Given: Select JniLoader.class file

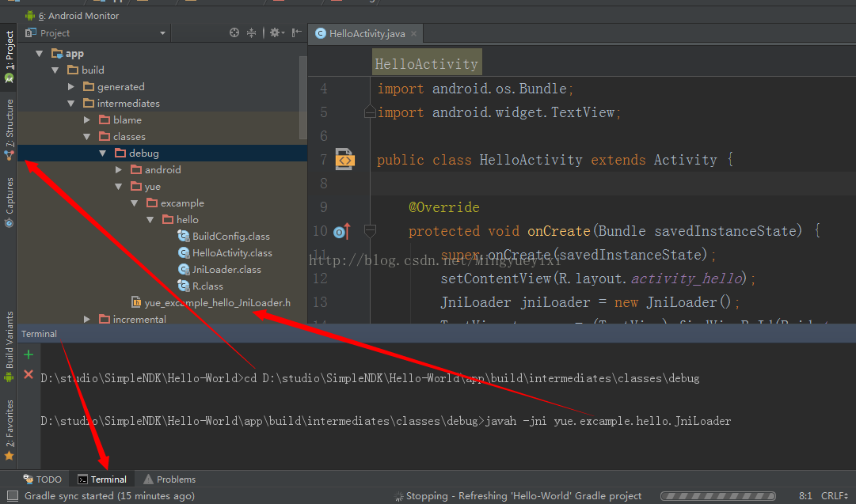Looking at the screenshot, I should click(x=219, y=270).
